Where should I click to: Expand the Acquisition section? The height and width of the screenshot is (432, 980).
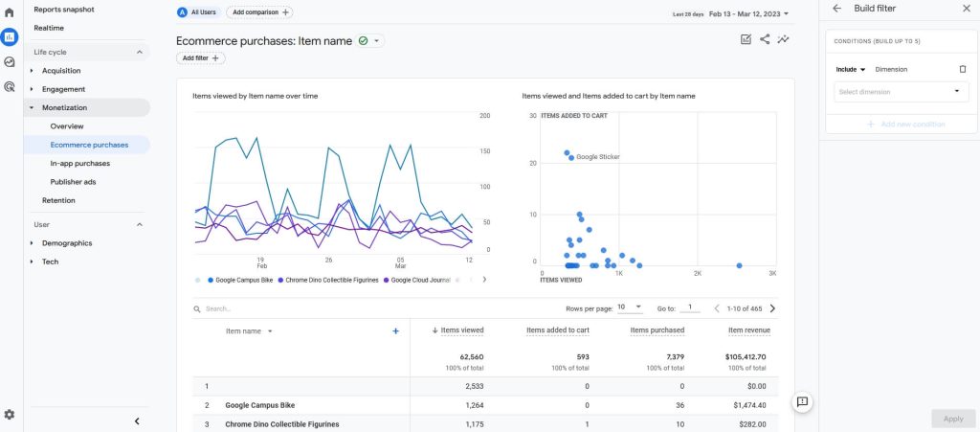point(61,71)
